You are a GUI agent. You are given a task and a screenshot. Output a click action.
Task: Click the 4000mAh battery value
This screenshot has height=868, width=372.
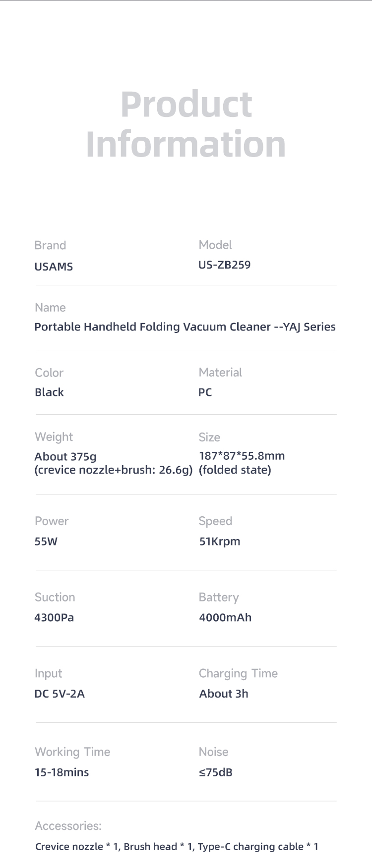[x=225, y=617]
